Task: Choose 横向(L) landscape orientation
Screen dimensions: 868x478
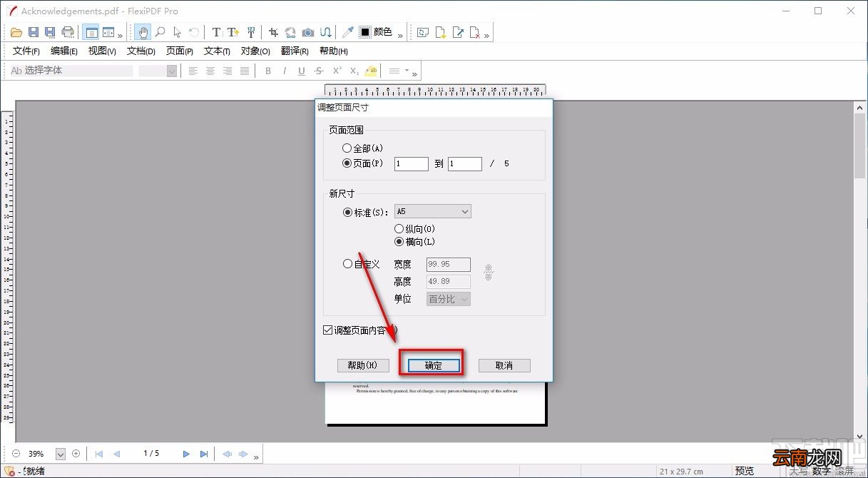Action: [399, 242]
